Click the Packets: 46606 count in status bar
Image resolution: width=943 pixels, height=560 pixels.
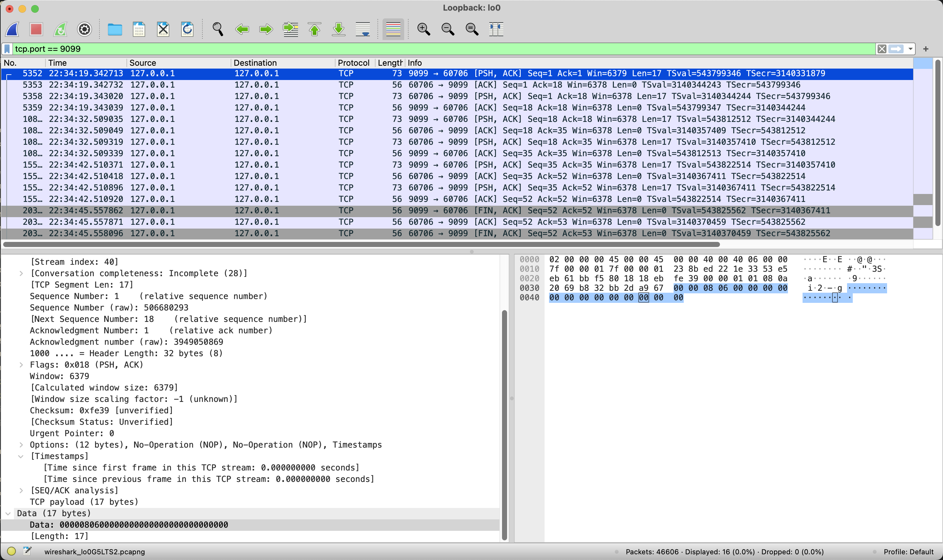pos(652,552)
